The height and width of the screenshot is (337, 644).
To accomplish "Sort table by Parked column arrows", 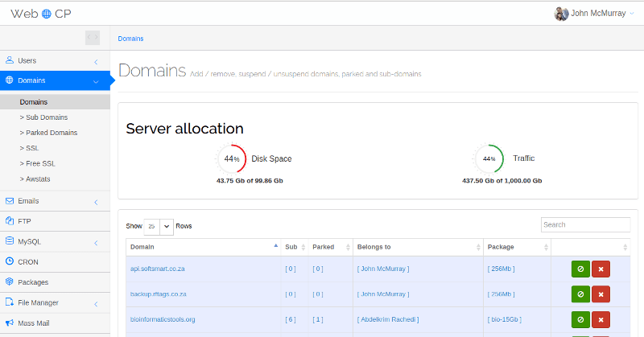I will pos(348,247).
